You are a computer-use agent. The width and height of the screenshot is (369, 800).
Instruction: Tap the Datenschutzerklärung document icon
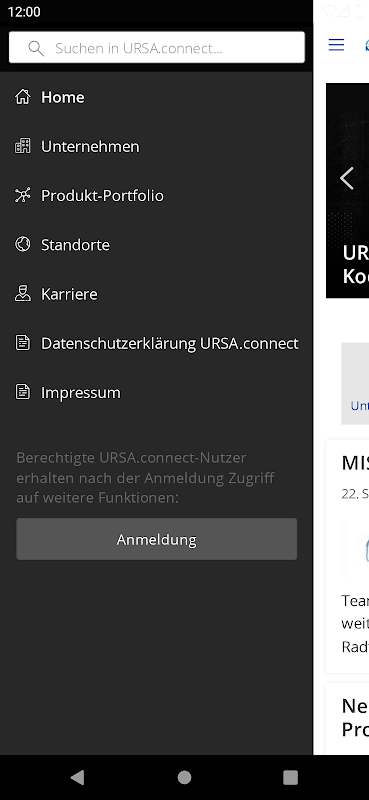coord(22,343)
